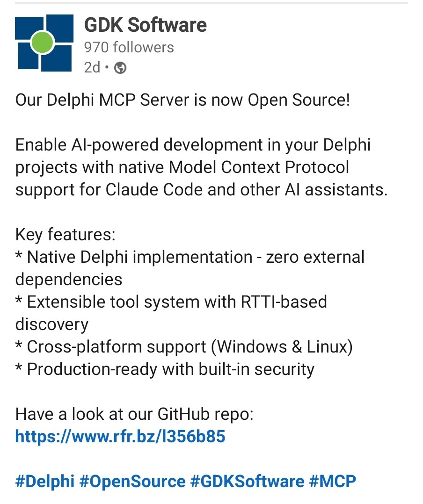Screen dimensions: 423x504
Task: Click the words Model Context Protocol
Action: click(x=259, y=167)
